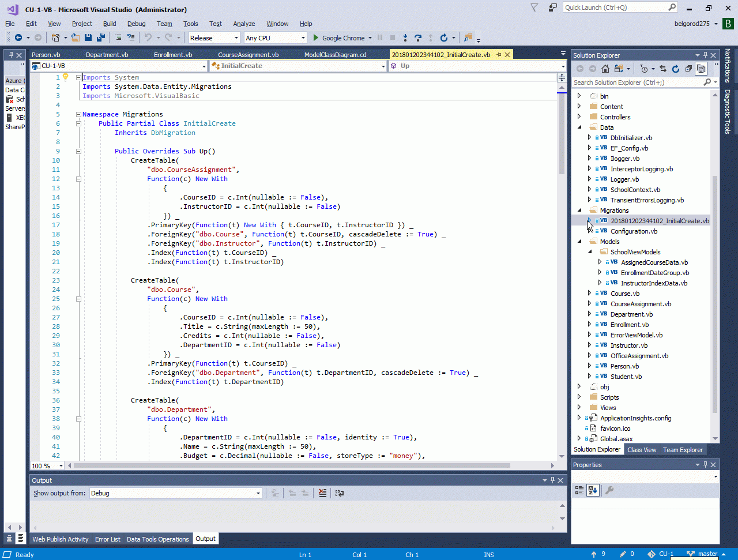Open the Build menu
This screenshot has height=560, width=738.
pos(110,24)
